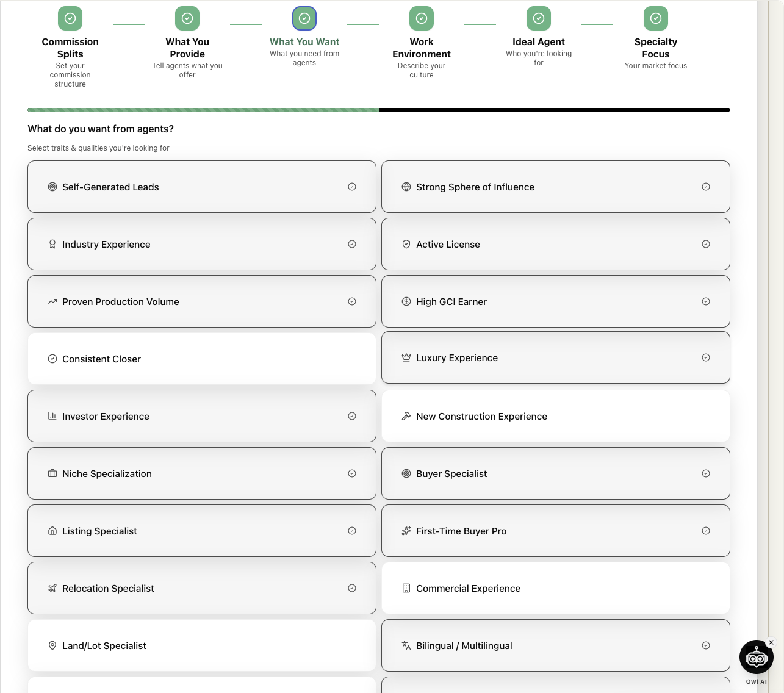This screenshot has width=784, height=693.
Task: Click the Work Environment step icon
Action: tap(422, 18)
